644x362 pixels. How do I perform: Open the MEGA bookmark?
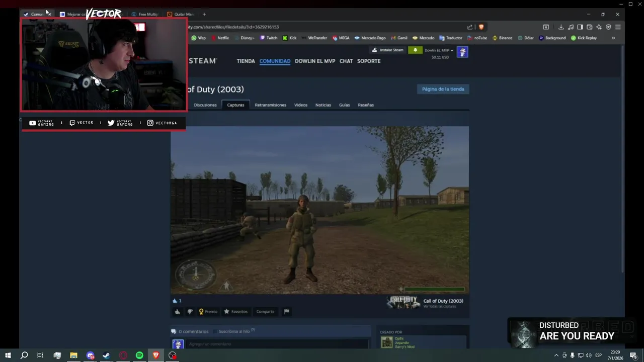tap(341, 38)
